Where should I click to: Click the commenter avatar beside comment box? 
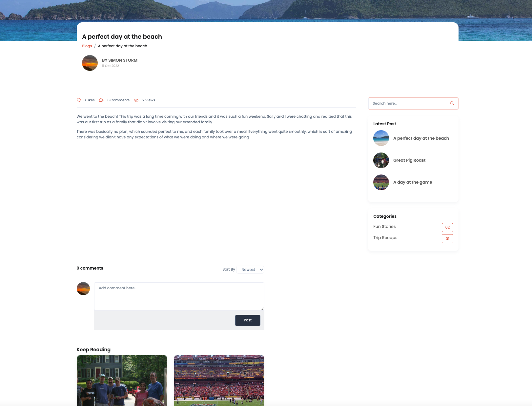click(83, 289)
